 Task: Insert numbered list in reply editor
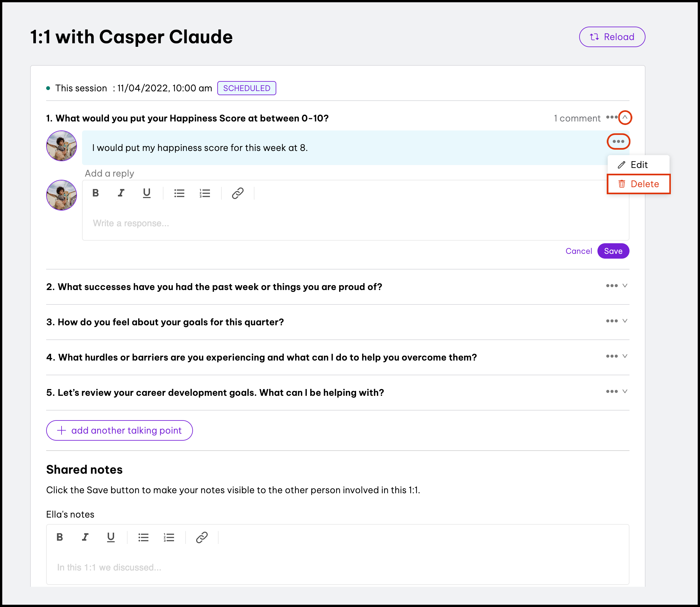[204, 193]
